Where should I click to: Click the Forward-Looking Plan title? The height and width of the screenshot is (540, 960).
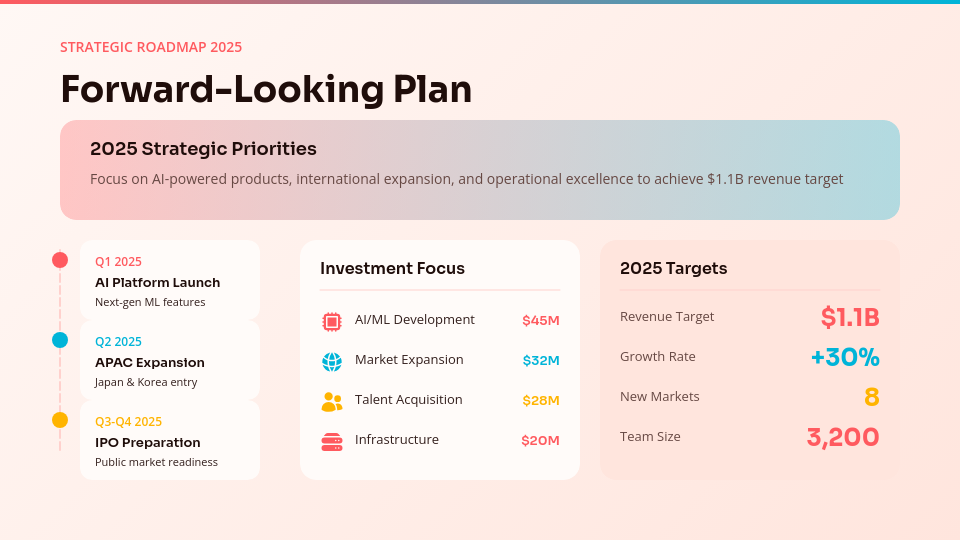tap(266, 89)
